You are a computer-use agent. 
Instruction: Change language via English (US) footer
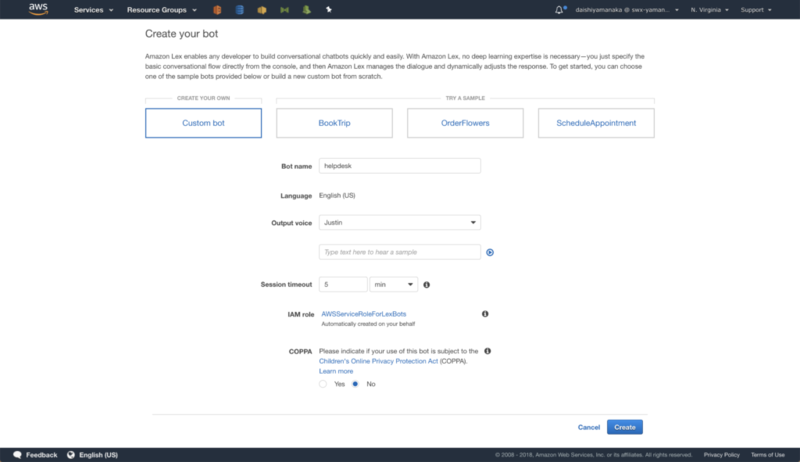click(98, 455)
